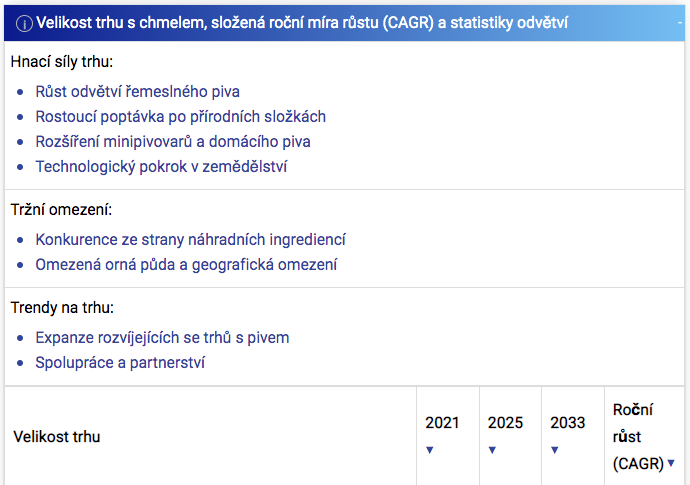Image resolution: width=690 pixels, height=485 pixels.
Task: Select the 2033 column header
Action: (568, 423)
